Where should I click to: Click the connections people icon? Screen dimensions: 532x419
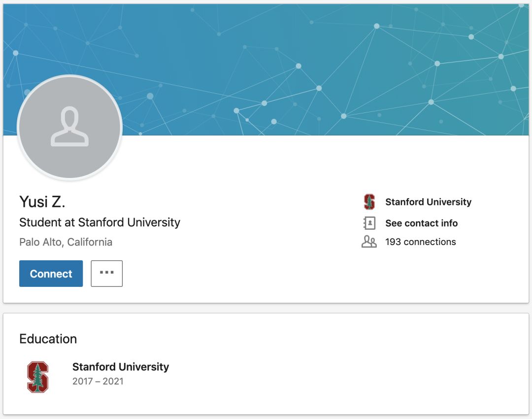tap(369, 242)
